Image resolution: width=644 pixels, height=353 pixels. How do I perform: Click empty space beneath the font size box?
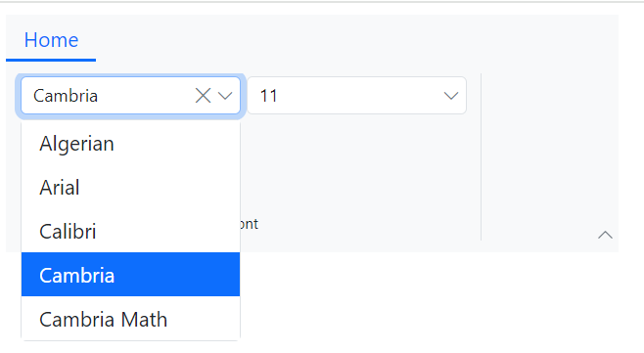click(357, 164)
